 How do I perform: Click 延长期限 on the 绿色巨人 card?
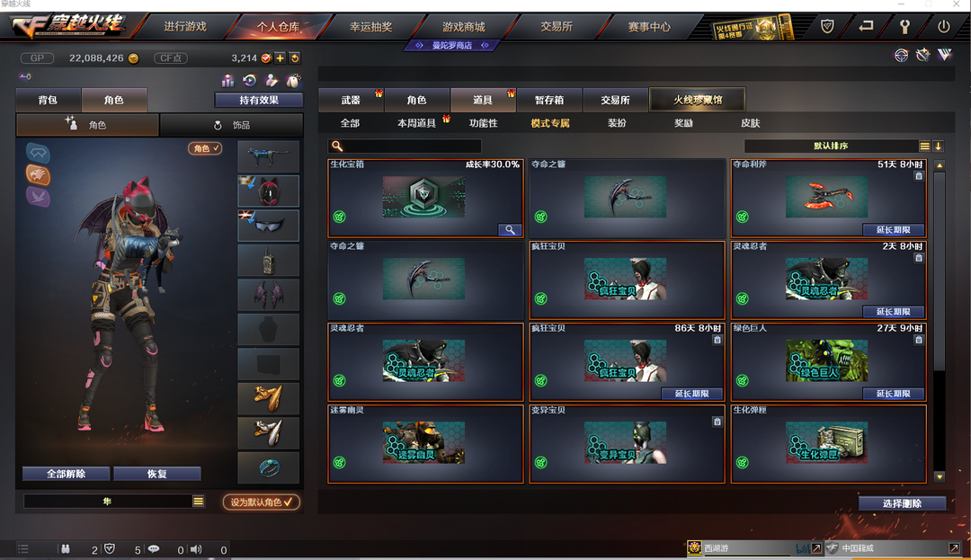point(893,394)
